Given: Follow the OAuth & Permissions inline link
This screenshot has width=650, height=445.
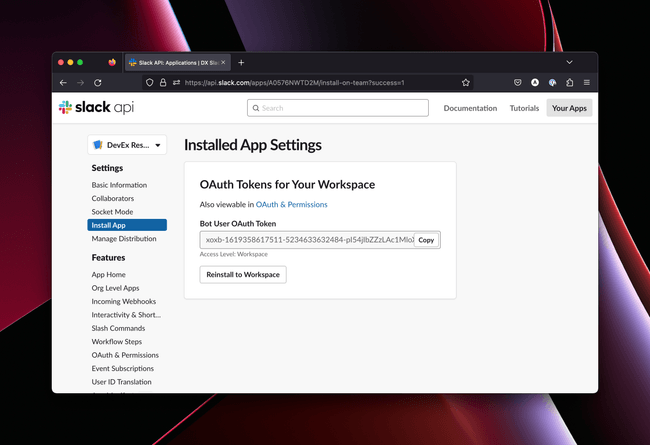Looking at the screenshot, I should (291, 204).
